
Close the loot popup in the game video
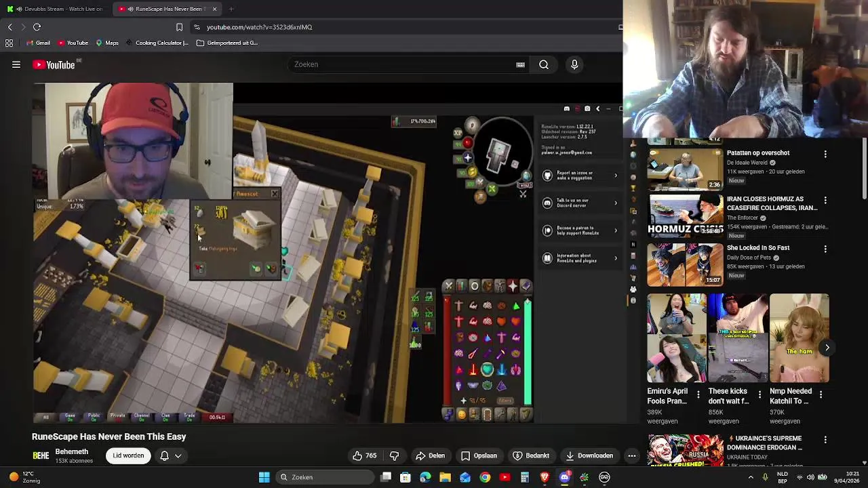click(275, 194)
